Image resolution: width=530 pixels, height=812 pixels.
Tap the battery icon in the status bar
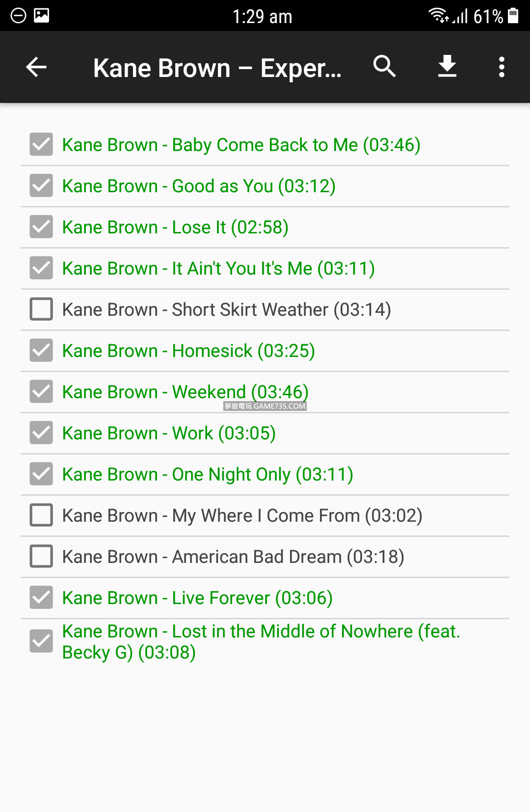coord(513,16)
